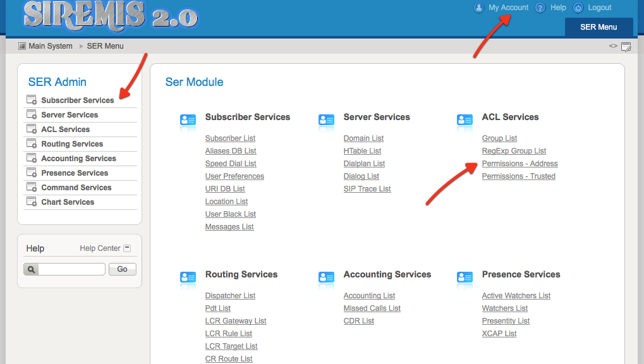Viewport: 644px width, 364px height.
Task: Collapse the Help panel with minus button
Action: (x=127, y=248)
